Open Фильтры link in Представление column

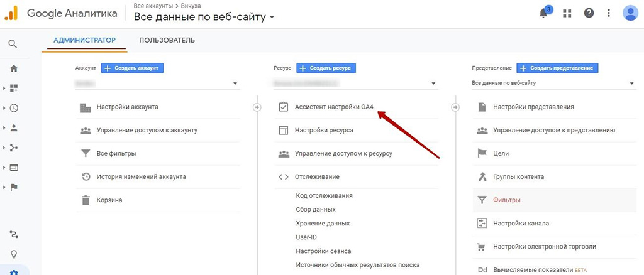[507, 200]
